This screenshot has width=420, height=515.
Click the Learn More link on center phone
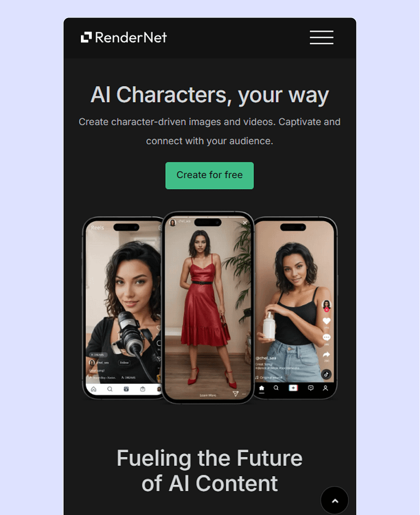pyautogui.click(x=208, y=395)
